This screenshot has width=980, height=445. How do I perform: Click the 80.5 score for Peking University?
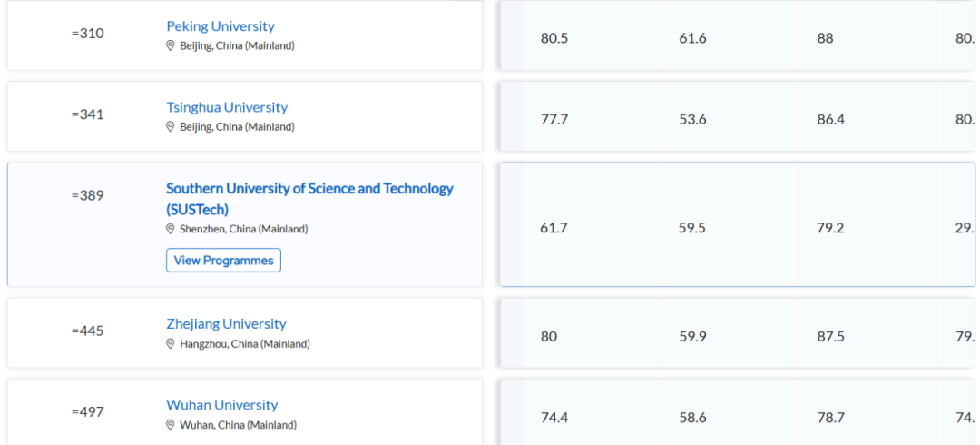(x=554, y=38)
